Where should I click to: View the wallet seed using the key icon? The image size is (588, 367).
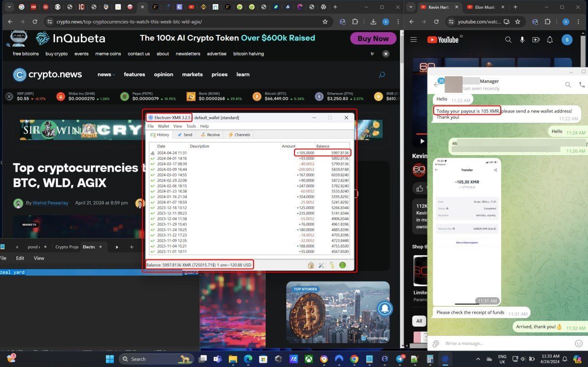pos(332,265)
